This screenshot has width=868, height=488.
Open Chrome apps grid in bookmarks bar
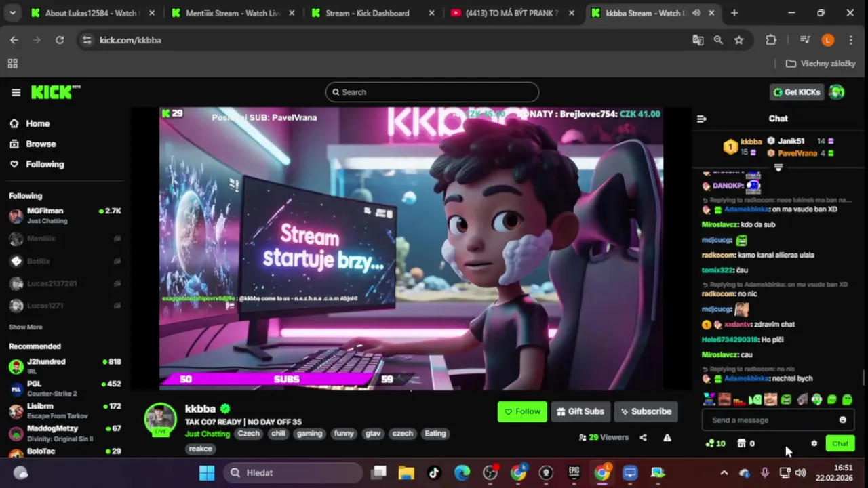pyautogui.click(x=12, y=64)
